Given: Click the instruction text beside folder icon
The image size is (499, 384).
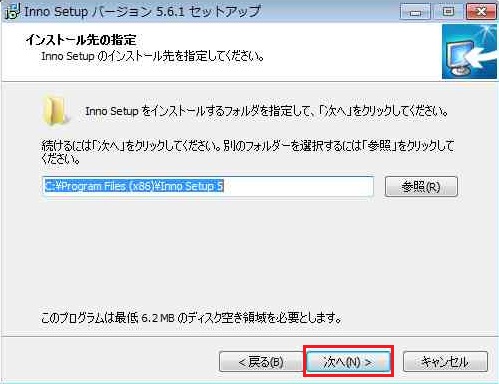Looking at the screenshot, I should coord(267,111).
